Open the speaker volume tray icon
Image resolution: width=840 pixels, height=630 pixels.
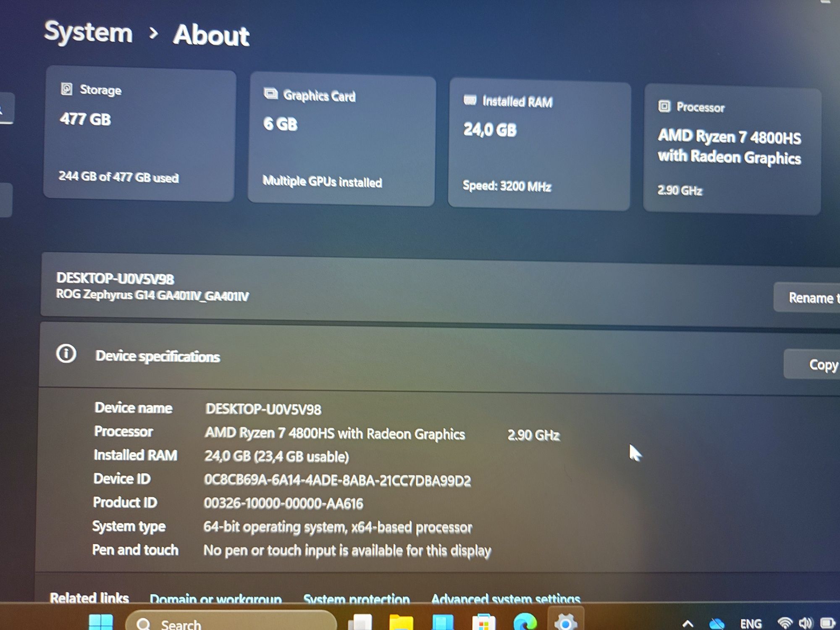pyautogui.click(x=806, y=623)
